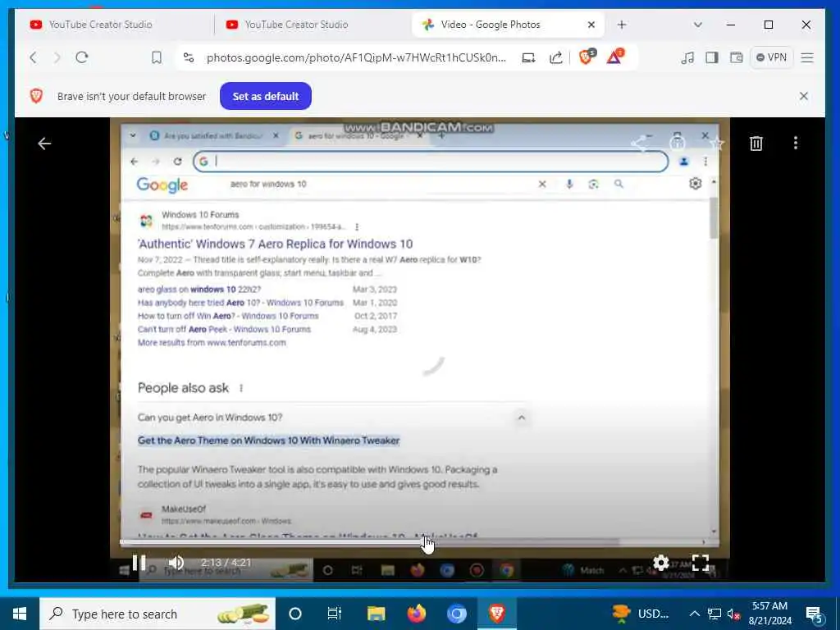840x630 pixels.
Task: Expand hidden system tray icons
Action: click(694, 614)
